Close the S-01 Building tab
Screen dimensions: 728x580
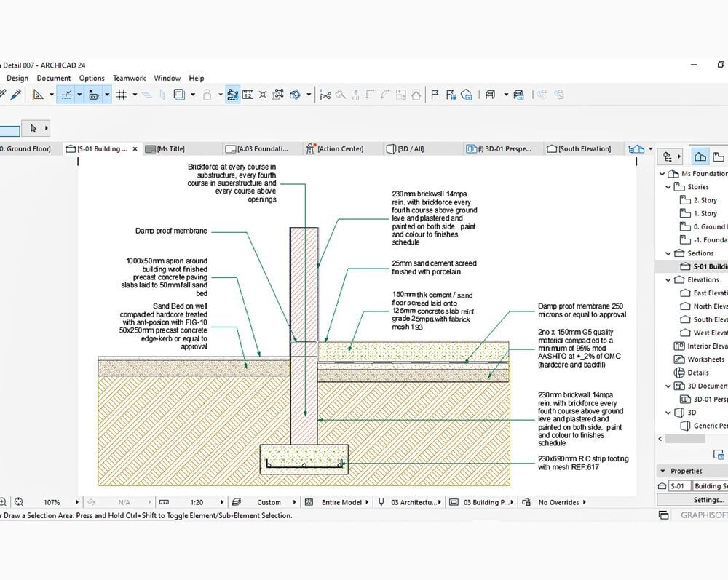click(135, 149)
